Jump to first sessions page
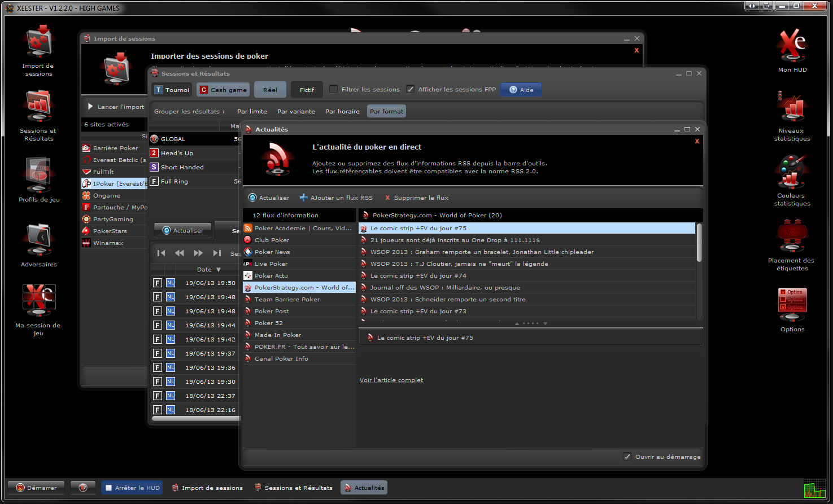833x504 pixels. (161, 253)
